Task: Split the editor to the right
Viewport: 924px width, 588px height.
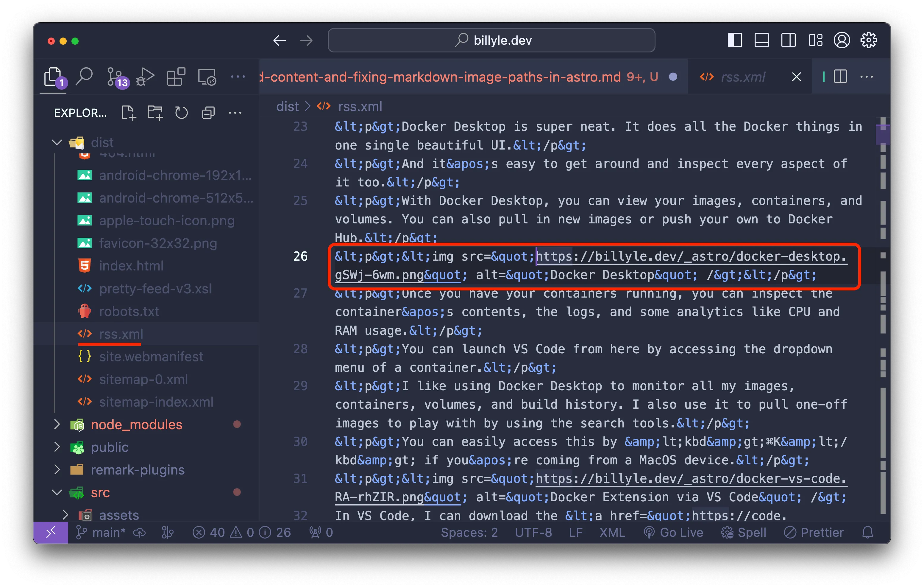Action: (x=840, y=77)
